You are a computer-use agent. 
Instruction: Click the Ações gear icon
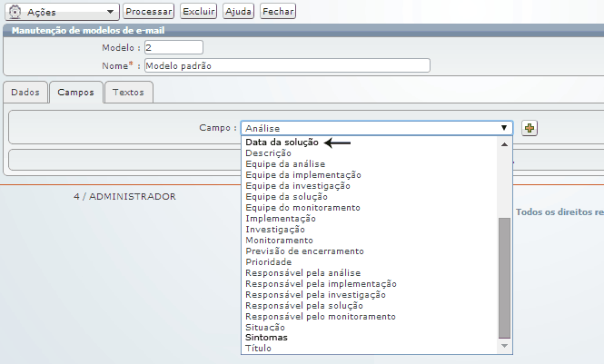(15, 12)
